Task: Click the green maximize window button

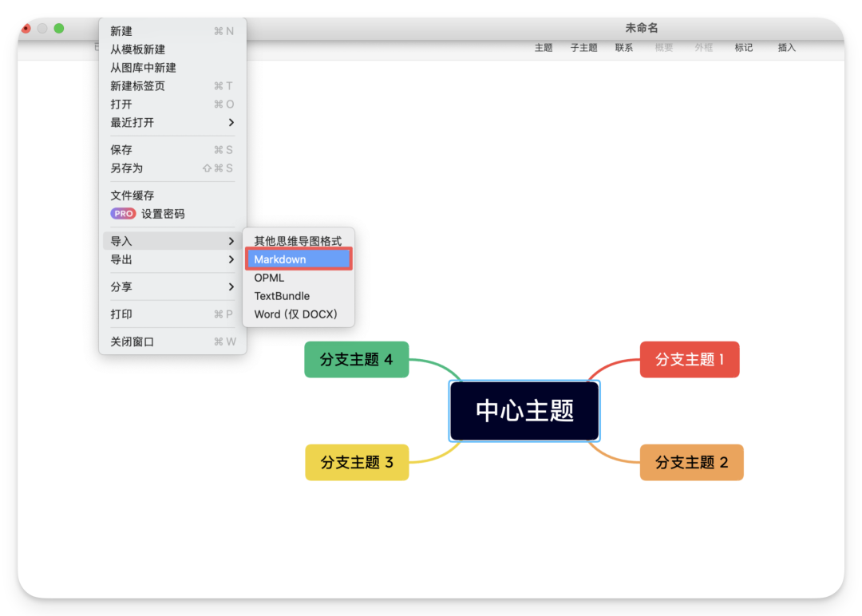Action: pos(59,29)
